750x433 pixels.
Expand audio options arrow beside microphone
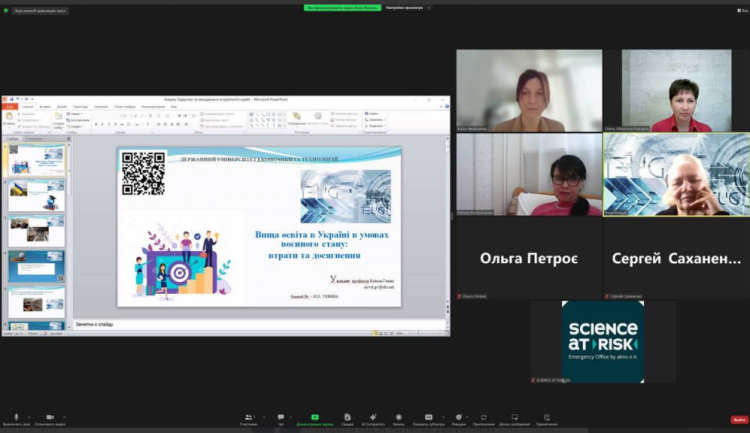point(30,415)
